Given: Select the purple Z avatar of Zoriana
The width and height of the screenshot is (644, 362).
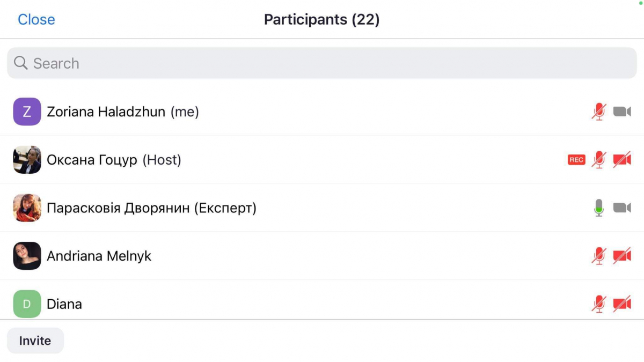Looking at the screenshot, I should (27, 112).
